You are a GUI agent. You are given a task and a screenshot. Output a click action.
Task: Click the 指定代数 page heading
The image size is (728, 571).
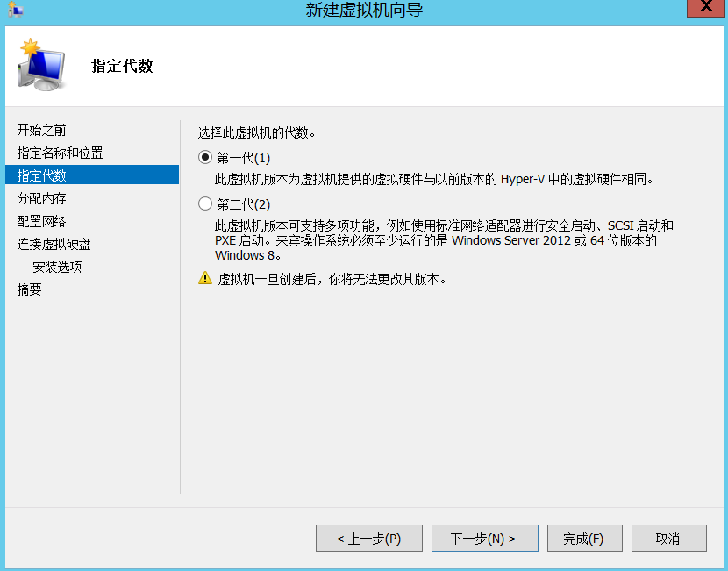[x=122, y=66]
